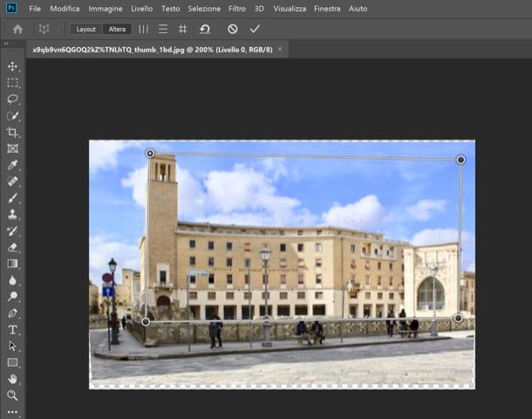
Task: Cancel the perspective warp
Action: (x=232, y=29)
